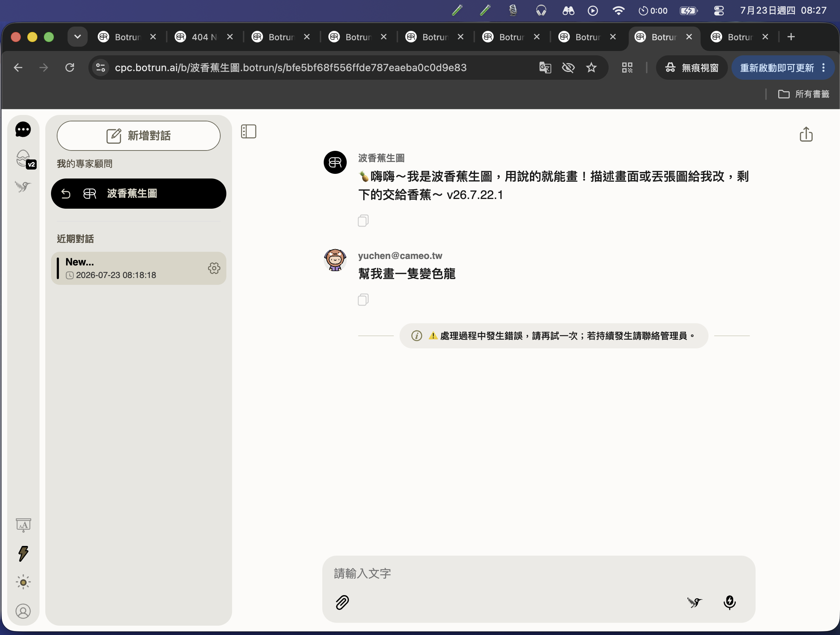Open the user profile icon in rail

(23, 611)
